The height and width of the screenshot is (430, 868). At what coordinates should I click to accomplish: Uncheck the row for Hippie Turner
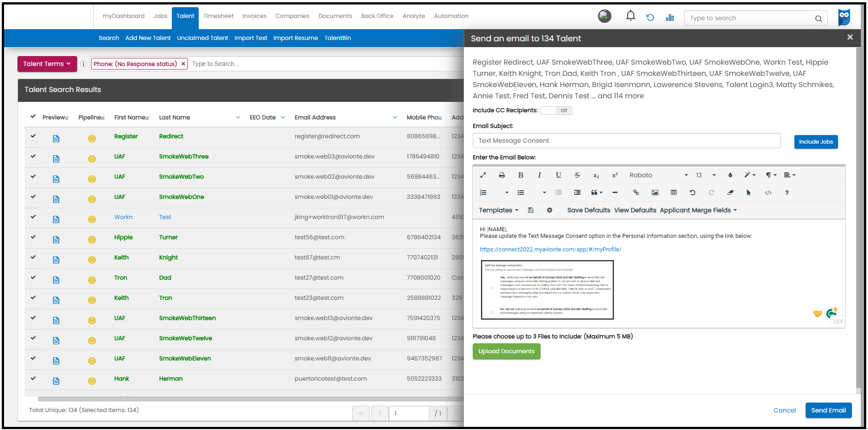33,238
